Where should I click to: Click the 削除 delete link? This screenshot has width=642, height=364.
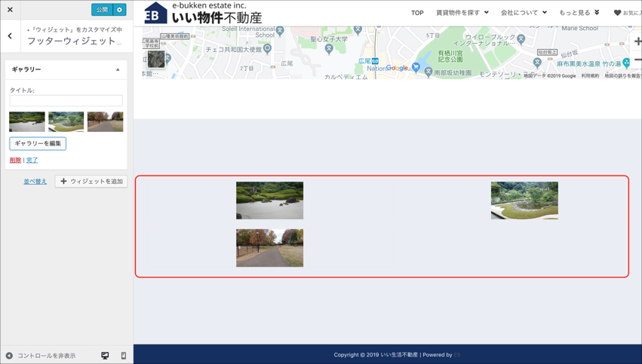click(15, 161)
